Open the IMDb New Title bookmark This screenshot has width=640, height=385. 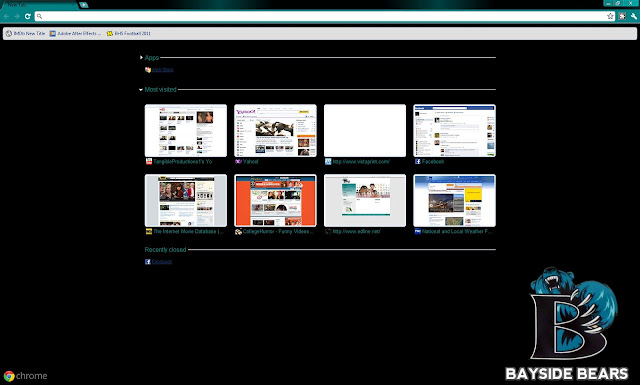click(25, 33)
